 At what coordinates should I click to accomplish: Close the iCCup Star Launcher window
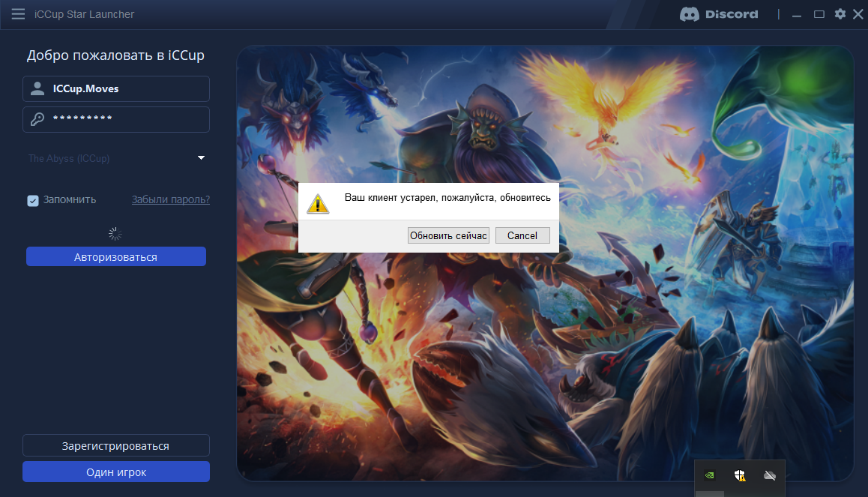(x=858, y=13)
